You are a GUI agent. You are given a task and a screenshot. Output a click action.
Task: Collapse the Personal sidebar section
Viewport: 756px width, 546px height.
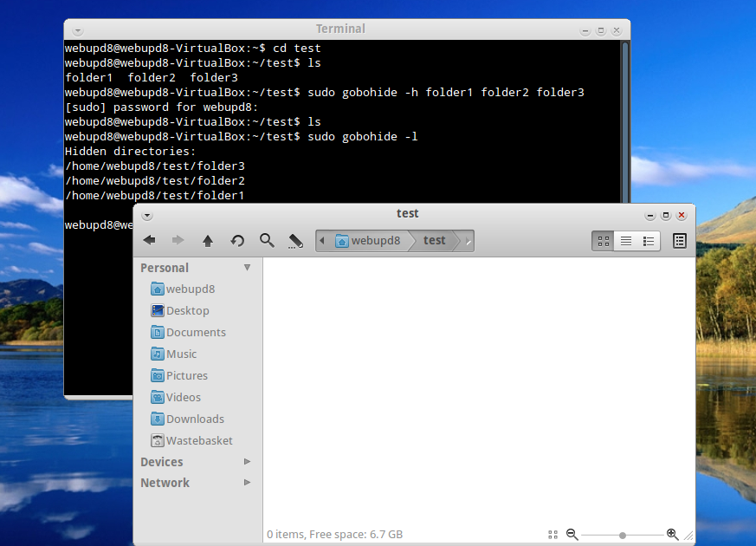248,268
